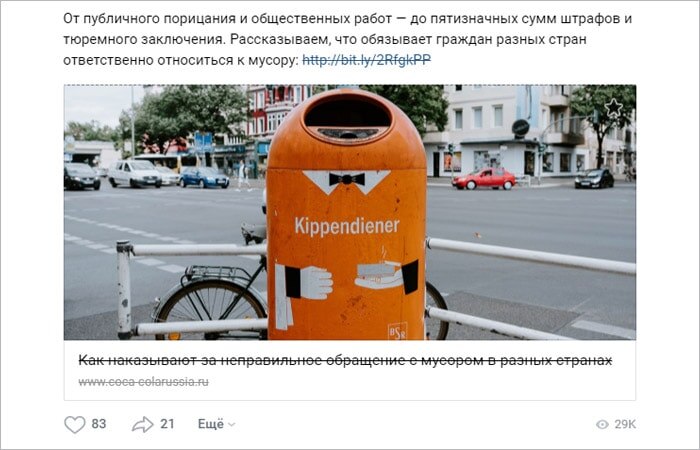Image resolution: width=700 pixels, height=450 pixels.
Task: Like the post with the heart icon
Action: (x=75, y=424)
